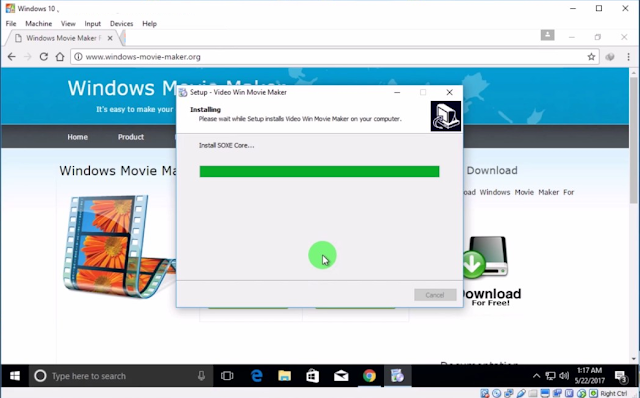This screenshot has height=398, width=640.
Task: Open Chrome three-dot menu
Action: point(629,57)
